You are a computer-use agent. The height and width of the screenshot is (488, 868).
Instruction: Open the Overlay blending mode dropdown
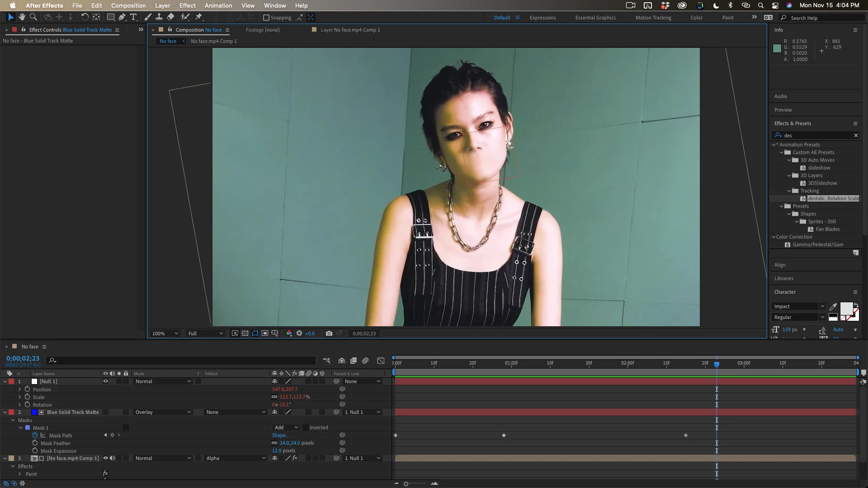(x=163, y=412)
